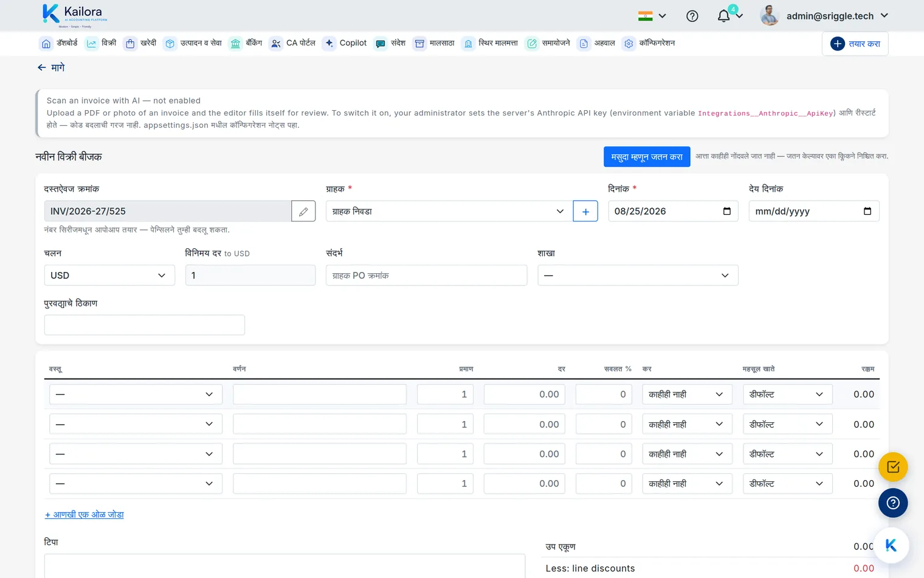Open the बँकिंग menu
The width and height of the screenshot is (924, 578).
[x=246, y=43]
